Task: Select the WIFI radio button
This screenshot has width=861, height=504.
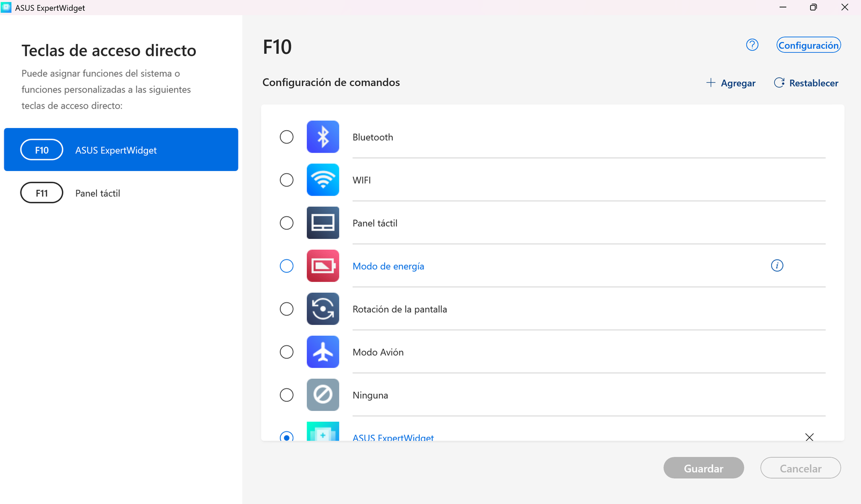Action: tap(287, 180)
